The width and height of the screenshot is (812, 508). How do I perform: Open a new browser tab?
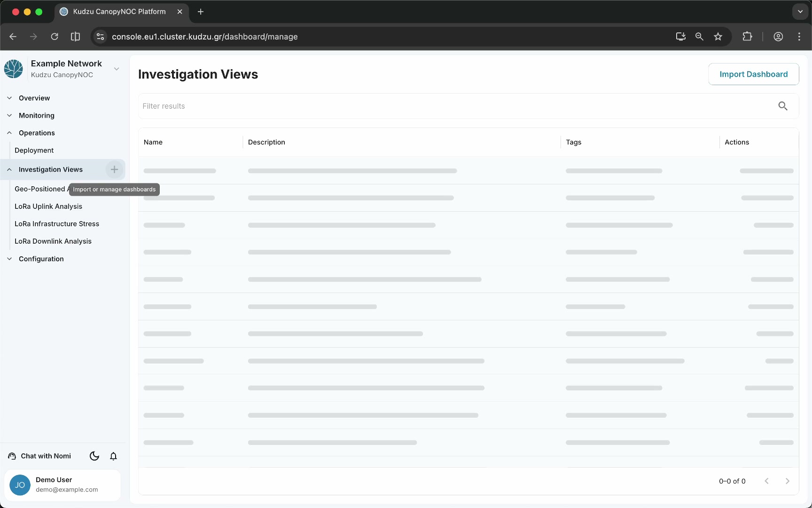[x=201, y=12]
